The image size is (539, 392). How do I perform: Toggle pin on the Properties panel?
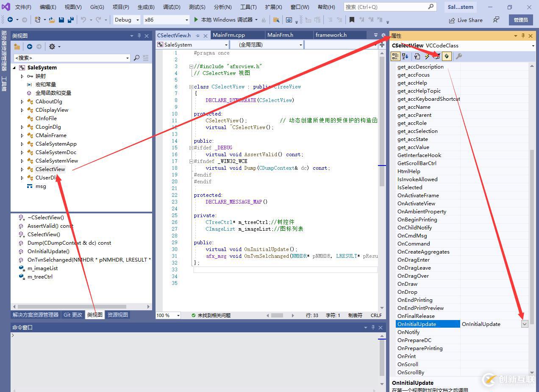tap(523, 36)
